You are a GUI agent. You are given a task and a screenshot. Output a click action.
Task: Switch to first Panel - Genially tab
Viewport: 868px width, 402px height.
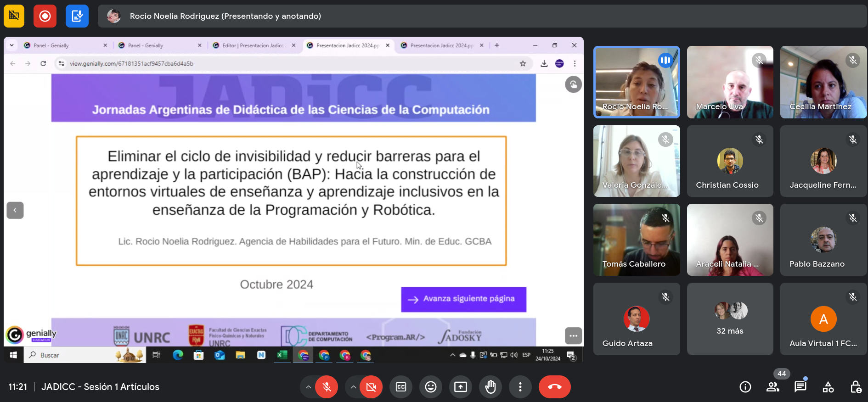64,45
